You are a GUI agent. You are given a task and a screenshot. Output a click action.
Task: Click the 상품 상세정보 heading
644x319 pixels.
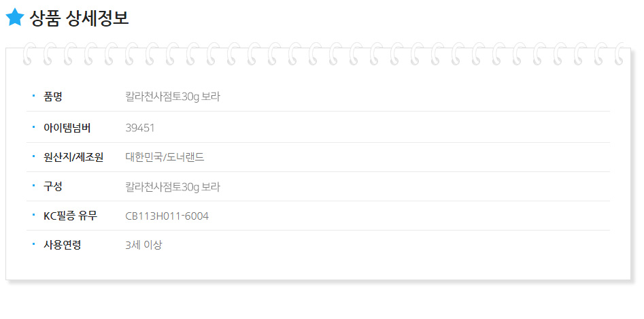(80, 18)
